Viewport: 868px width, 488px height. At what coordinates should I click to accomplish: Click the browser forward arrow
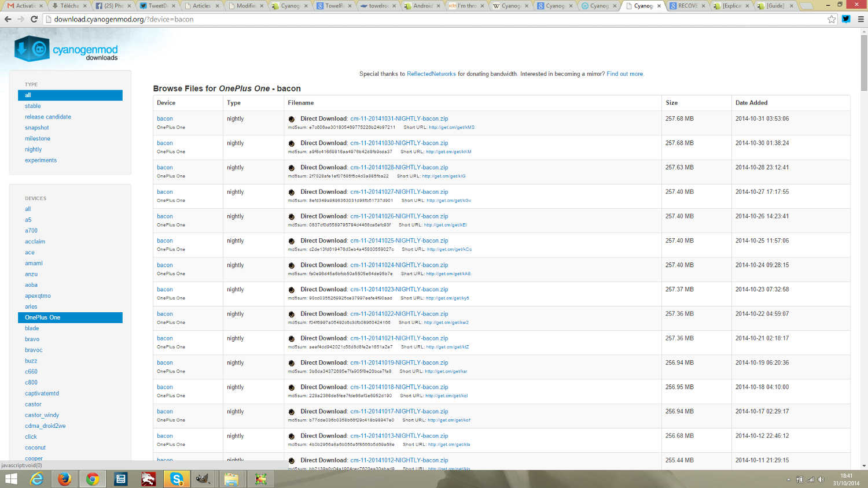(21, 19)
